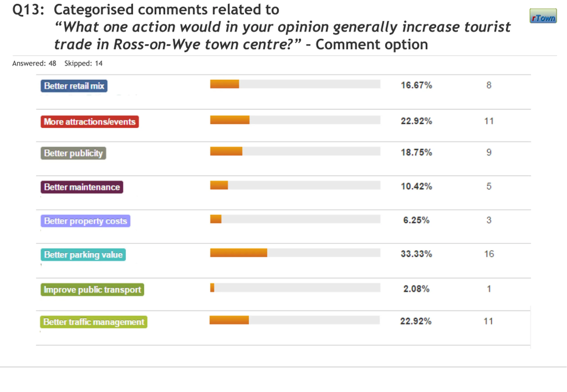The image size is (567, 392).
Task: Click the More attractions/events tag
Action: tap(90, 122)
